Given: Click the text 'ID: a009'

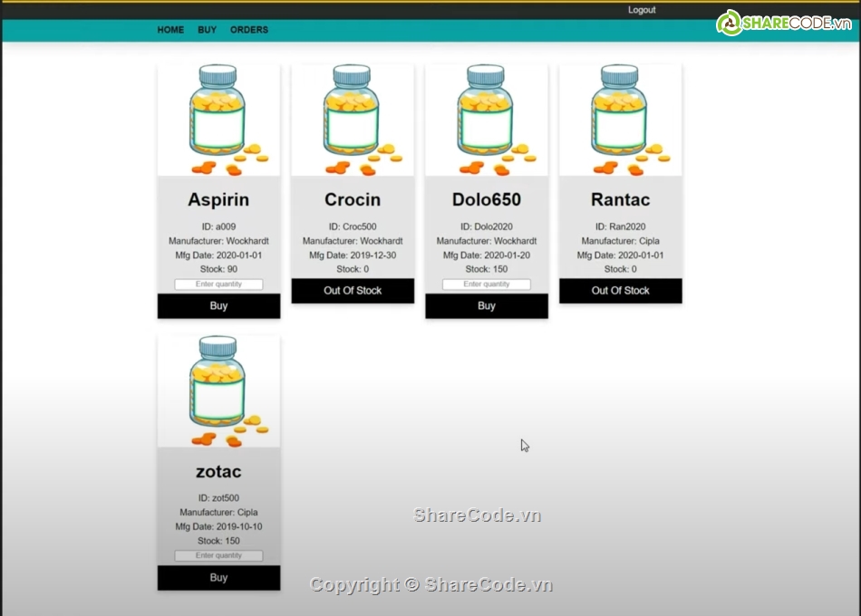Looking at the screenshot, I should [218, 226].
